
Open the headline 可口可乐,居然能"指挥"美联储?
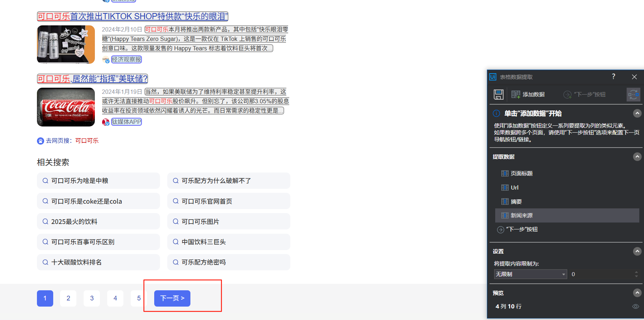[x=92, y=79]
